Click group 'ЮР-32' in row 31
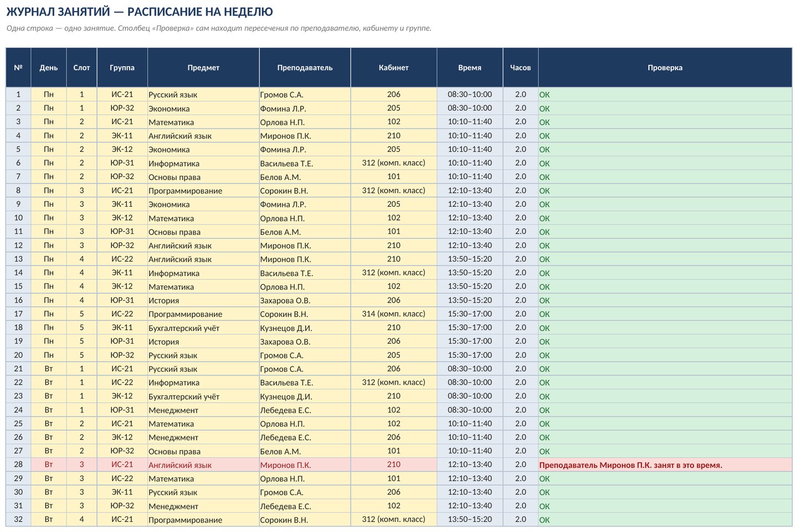798x532 pixels. [122, 506]
